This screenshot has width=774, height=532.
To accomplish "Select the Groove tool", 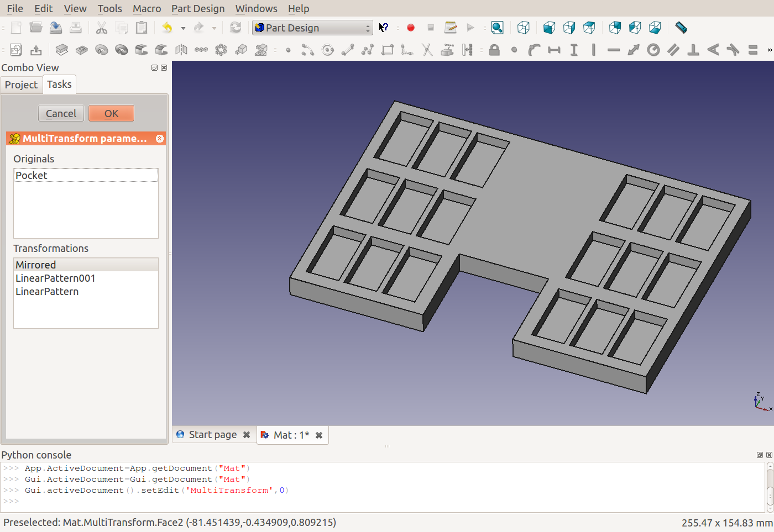I will 122,50.
